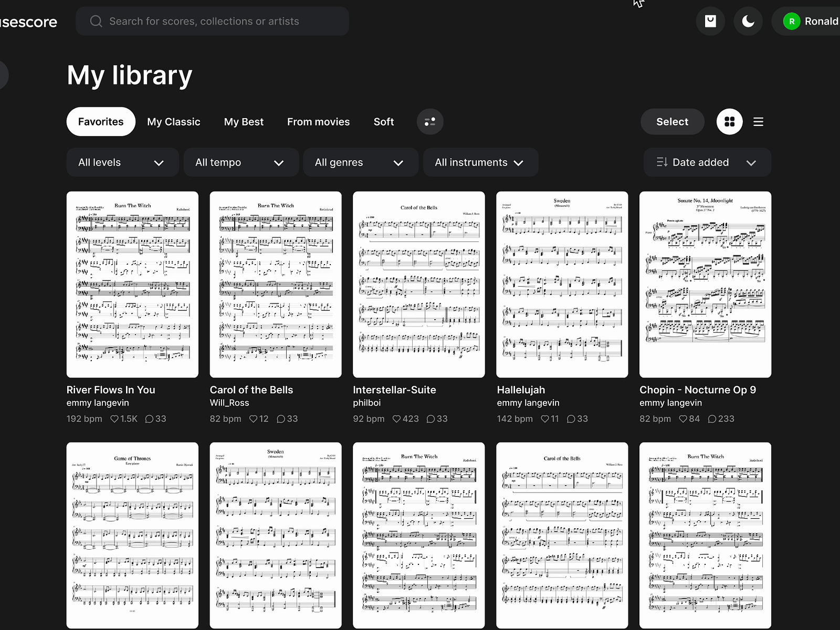
Task: Open the Interstellar-Suite score thumbnail
Action: coord(419,285)
